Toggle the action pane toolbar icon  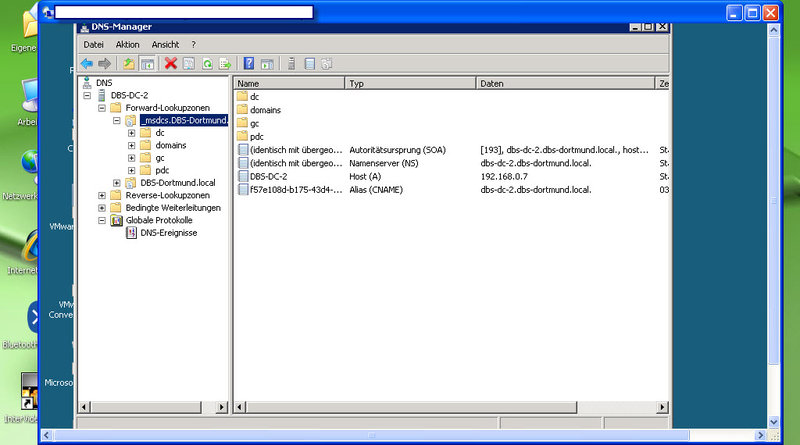coord(267,64)
